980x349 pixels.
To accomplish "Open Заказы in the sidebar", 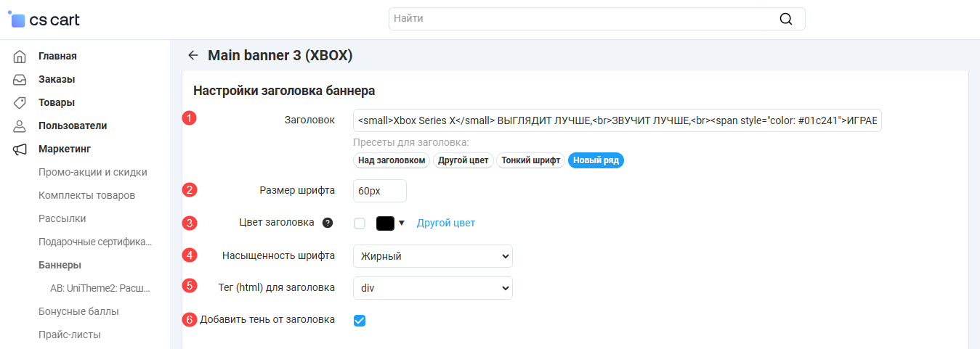I will point(57,79).
